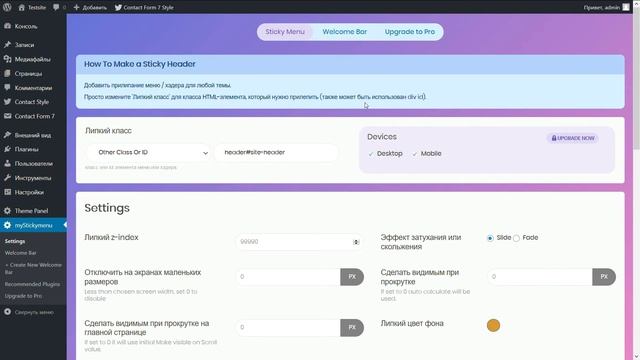
Task: Click the Upgrade Now button
Action: tap(573, 138)
